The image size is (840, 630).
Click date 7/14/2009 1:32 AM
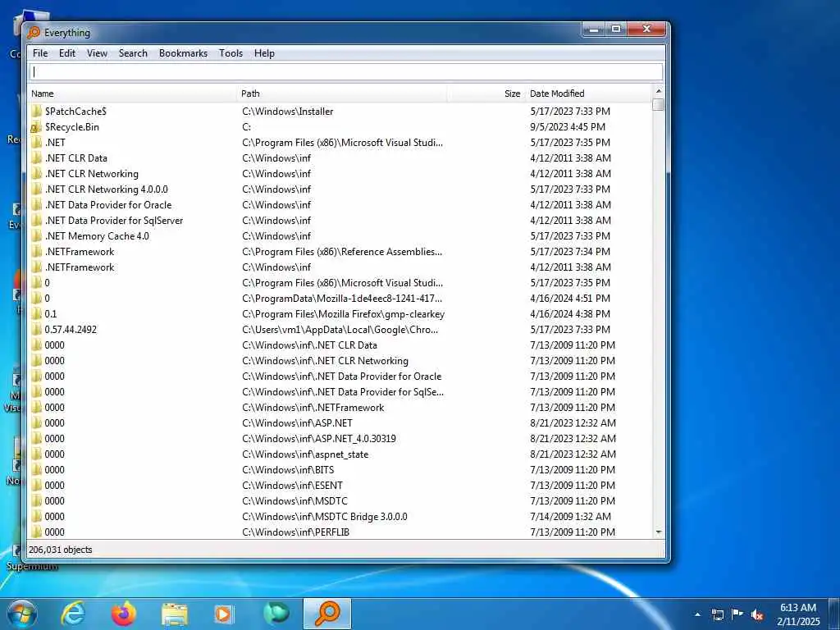click(571, 517)
